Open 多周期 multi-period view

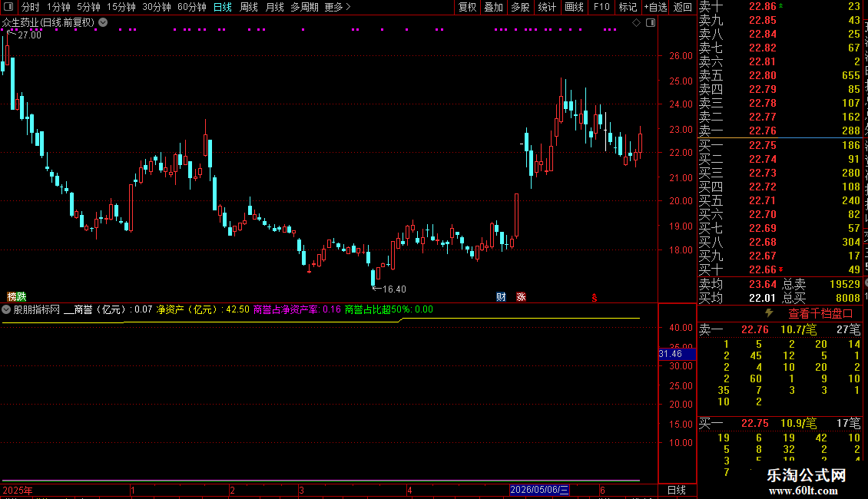[x=304, y=7]
